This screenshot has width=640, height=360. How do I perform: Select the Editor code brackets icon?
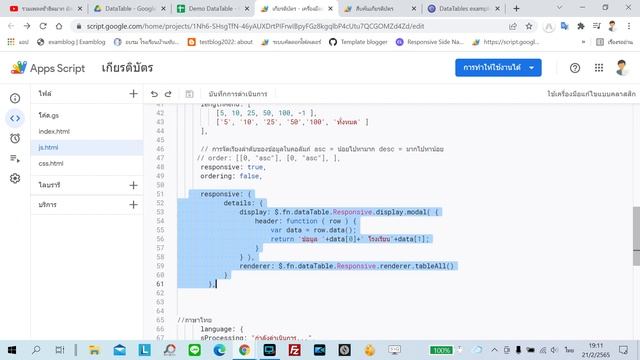[15, 118]
